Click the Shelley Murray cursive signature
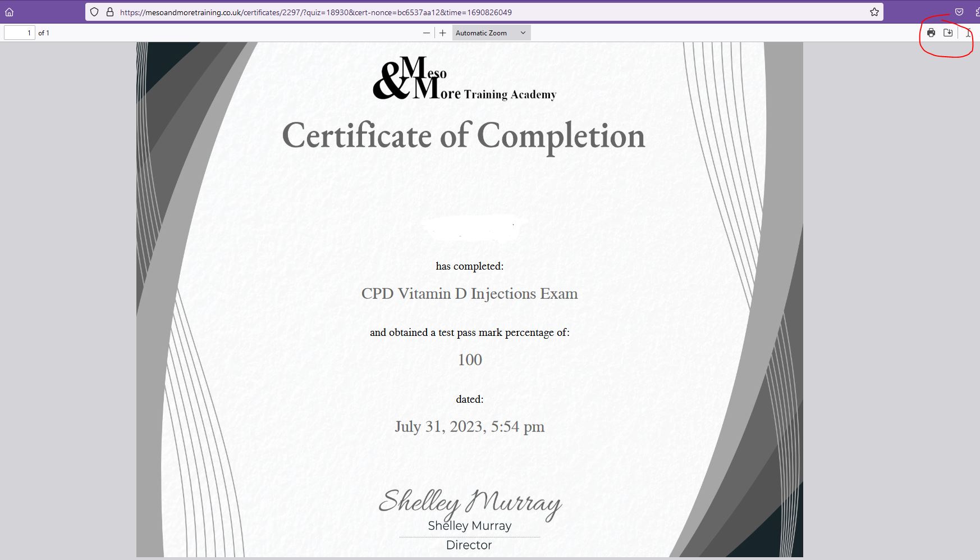Viewport: 980px width, 560px height. click(470, 502)
